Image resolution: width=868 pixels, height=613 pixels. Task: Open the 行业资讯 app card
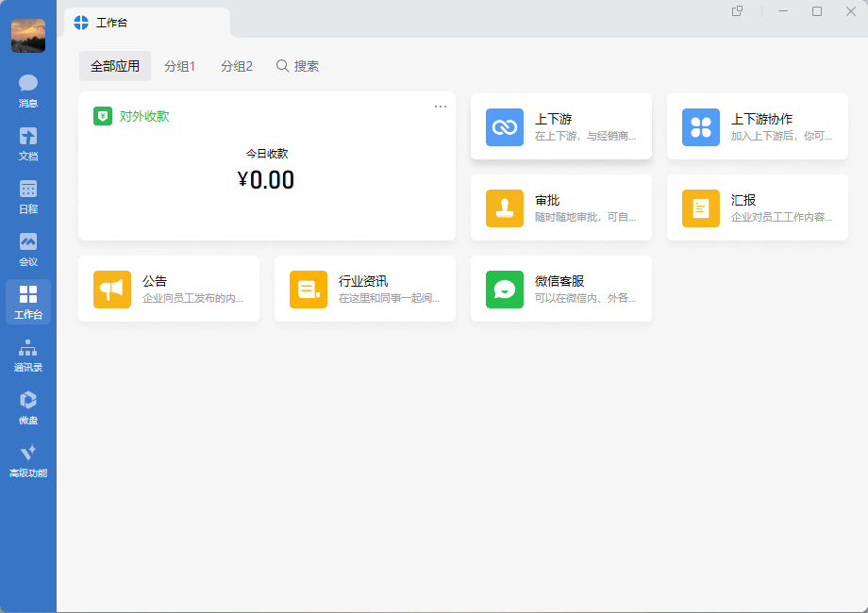click(x=365, y=289)
